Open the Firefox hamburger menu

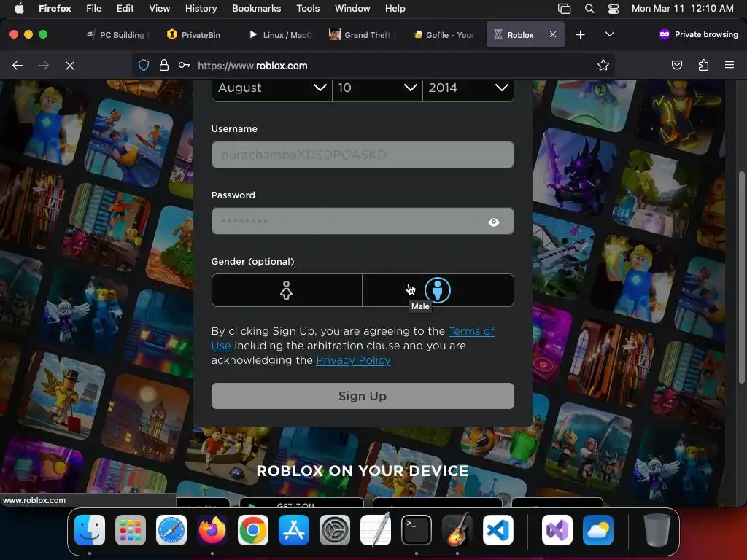729,65
